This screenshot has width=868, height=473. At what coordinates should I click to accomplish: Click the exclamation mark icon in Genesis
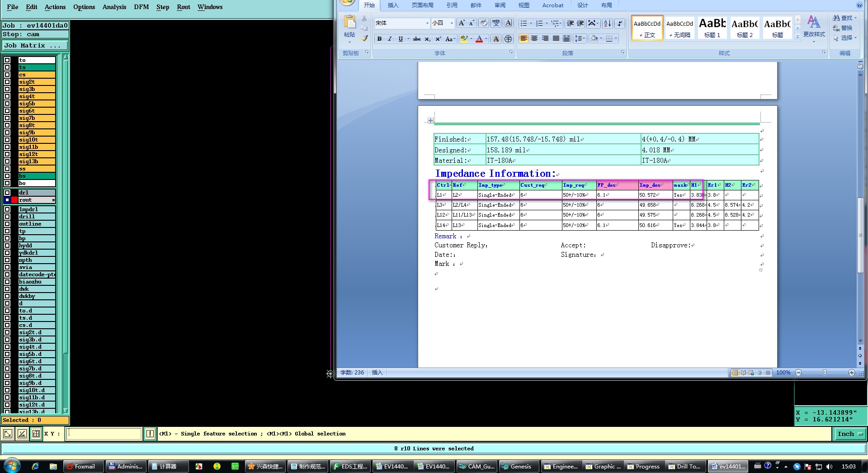[x=150, y=434]
